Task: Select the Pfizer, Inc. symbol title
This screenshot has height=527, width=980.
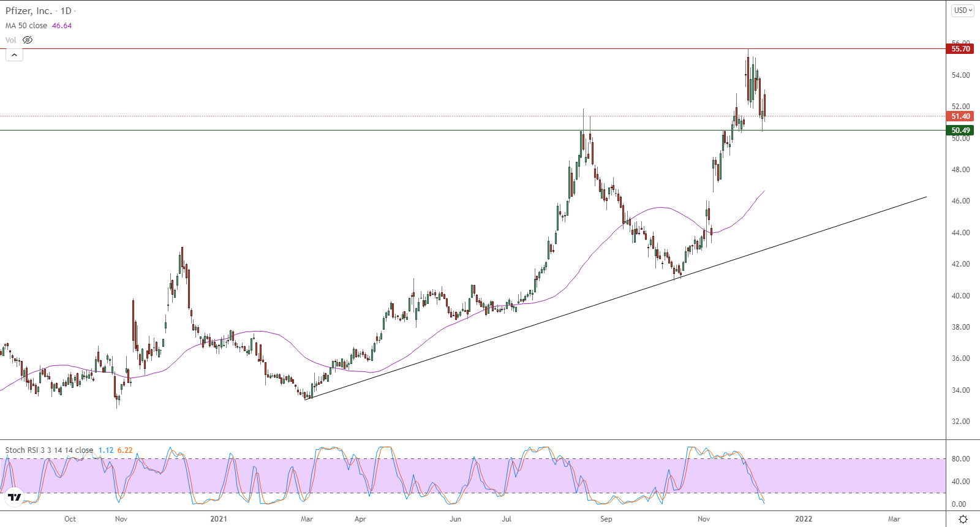Action: pos(29,11)
